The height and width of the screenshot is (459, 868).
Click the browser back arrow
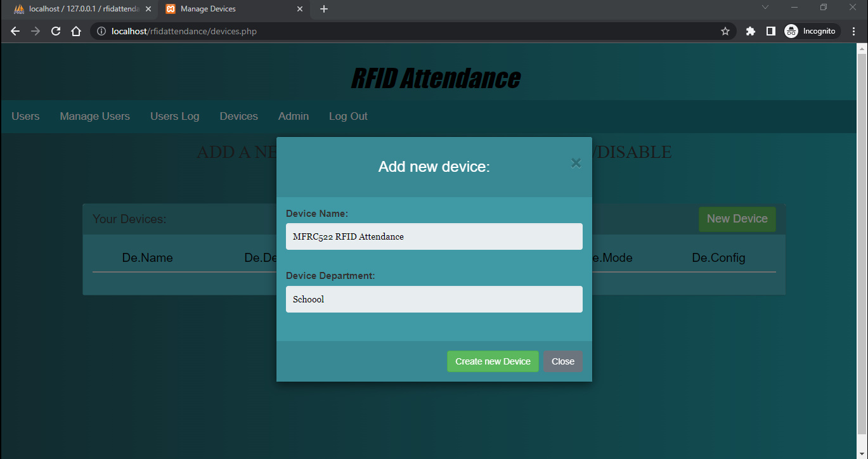tap(15, 31)
